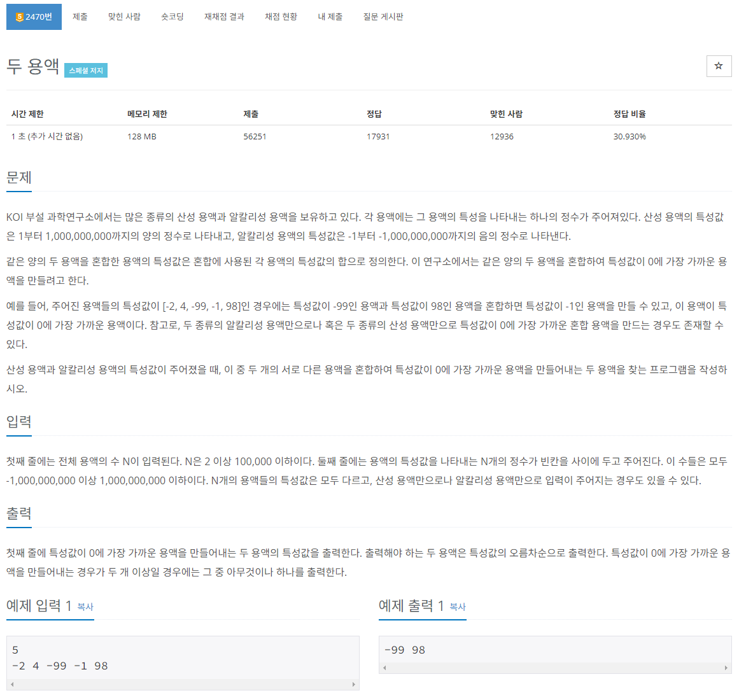Click the gold tier badge beside 2470번

(x=20, y=17)
